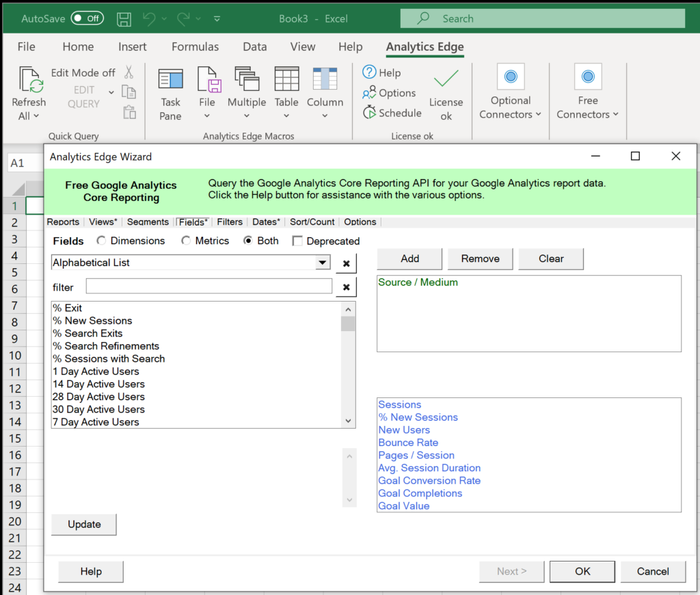Switch to the View ribbon tab
700x595 pixels.
click(303, 47)
